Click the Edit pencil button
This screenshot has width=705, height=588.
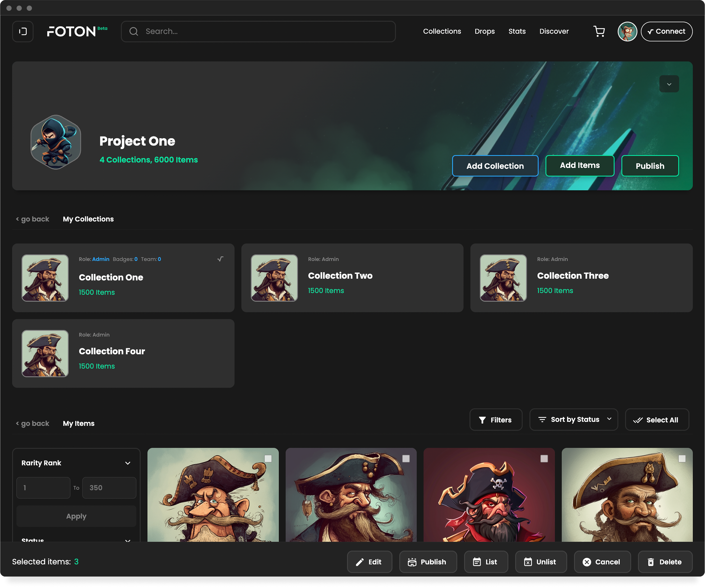click(369, 562)
